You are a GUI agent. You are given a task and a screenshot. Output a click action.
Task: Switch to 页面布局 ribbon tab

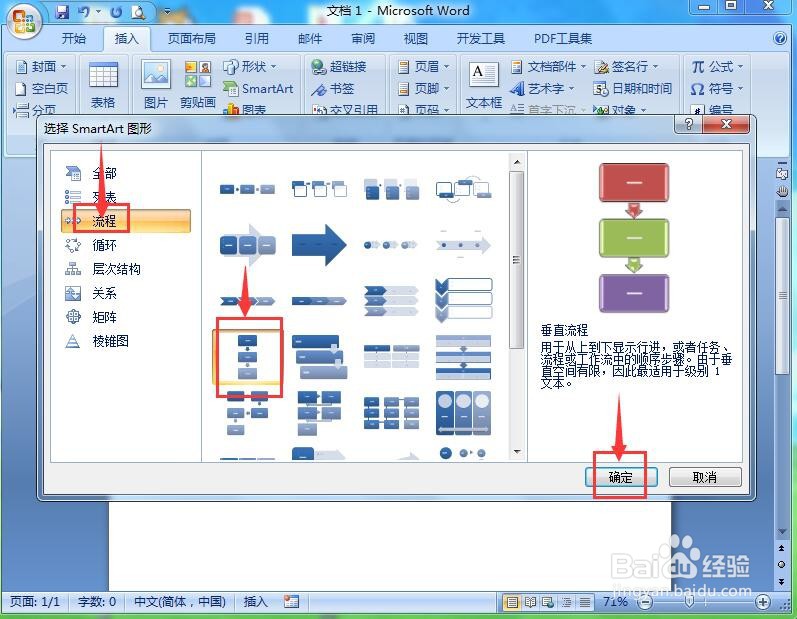[x=192, y=39]
